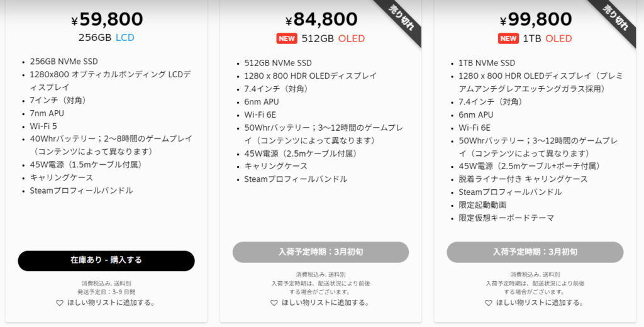
Task: Click NEW badge on 512GB OLED card
Action: pos(287,38)
